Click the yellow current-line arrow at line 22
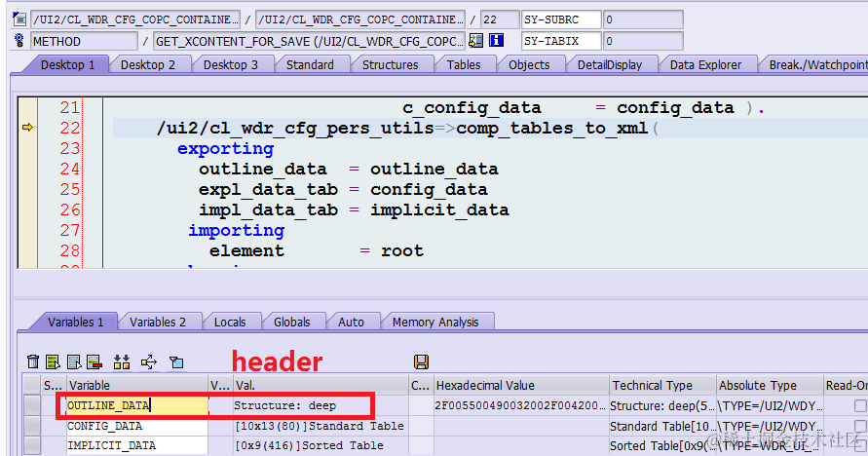Screen dimensions: 868x456 coord(27,128)
